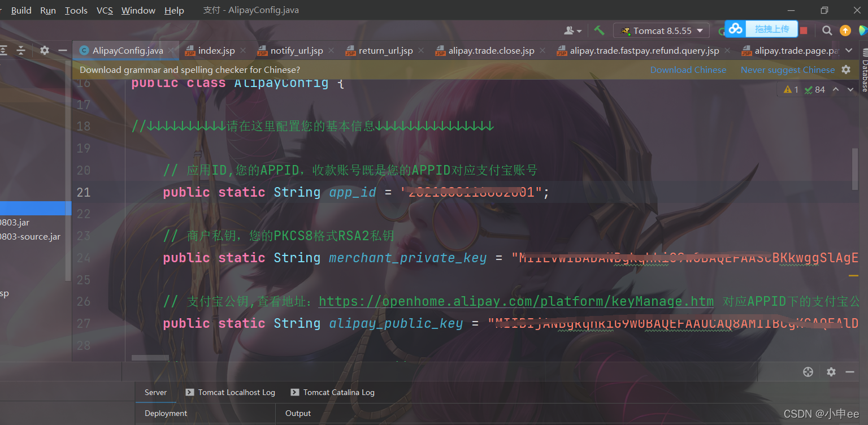Open the Tools menu
868x425 pixels.
click(x=76, y=10)
